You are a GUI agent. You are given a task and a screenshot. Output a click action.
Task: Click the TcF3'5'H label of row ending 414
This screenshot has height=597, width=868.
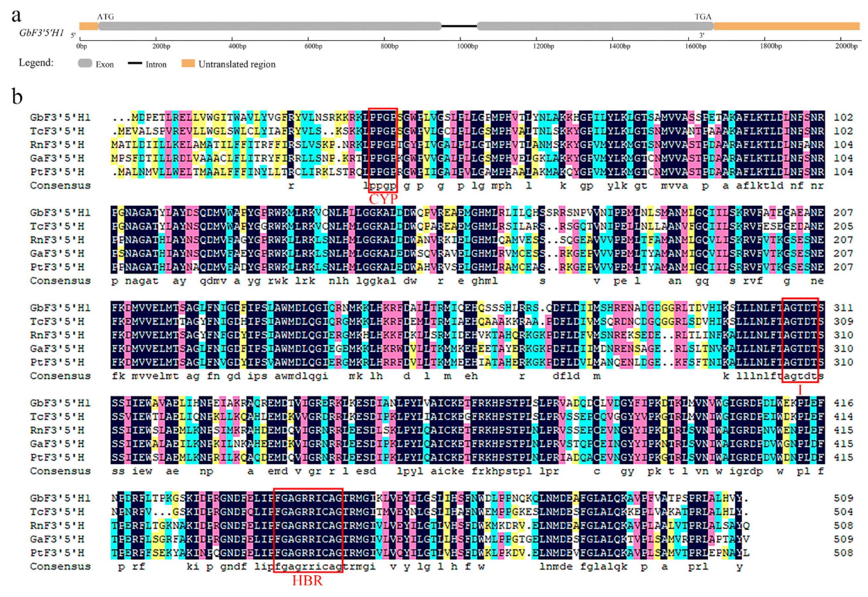point(57,417)
